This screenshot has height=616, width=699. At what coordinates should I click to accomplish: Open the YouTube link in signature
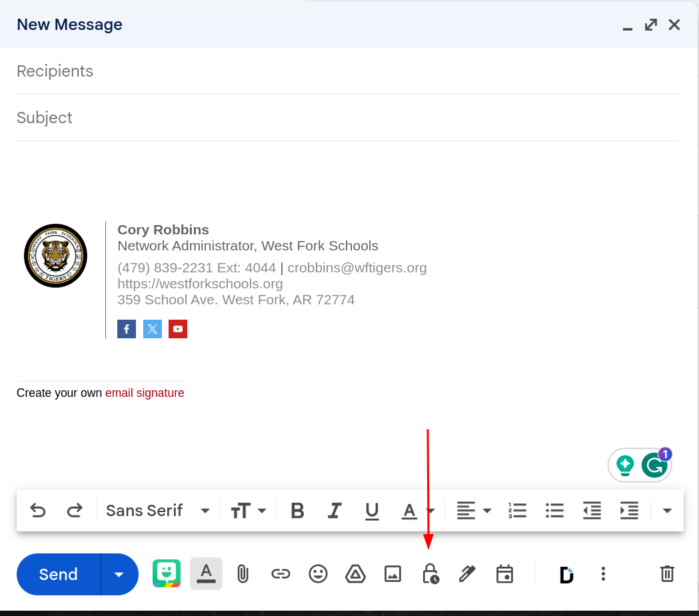coord(178,329)
